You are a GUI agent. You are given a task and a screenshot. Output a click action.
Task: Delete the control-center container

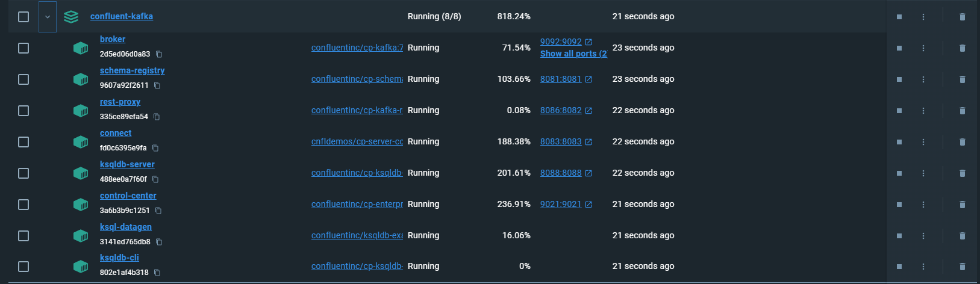point(962,205)
